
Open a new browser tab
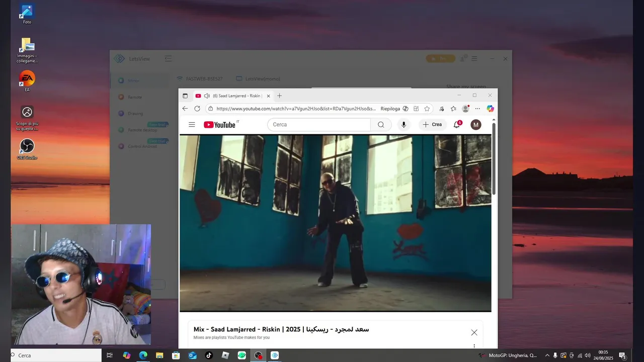[x=279, y=96]
